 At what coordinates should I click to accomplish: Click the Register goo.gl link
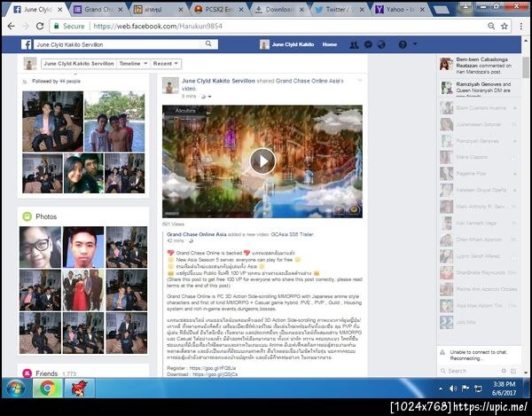(x=213, y=368)
